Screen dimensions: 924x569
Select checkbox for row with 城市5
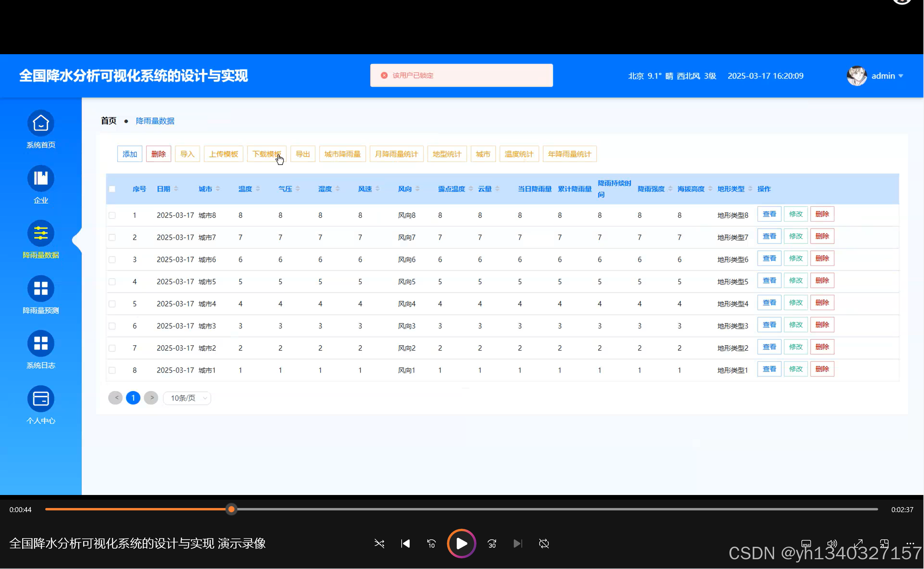click(x=112, y=282)
